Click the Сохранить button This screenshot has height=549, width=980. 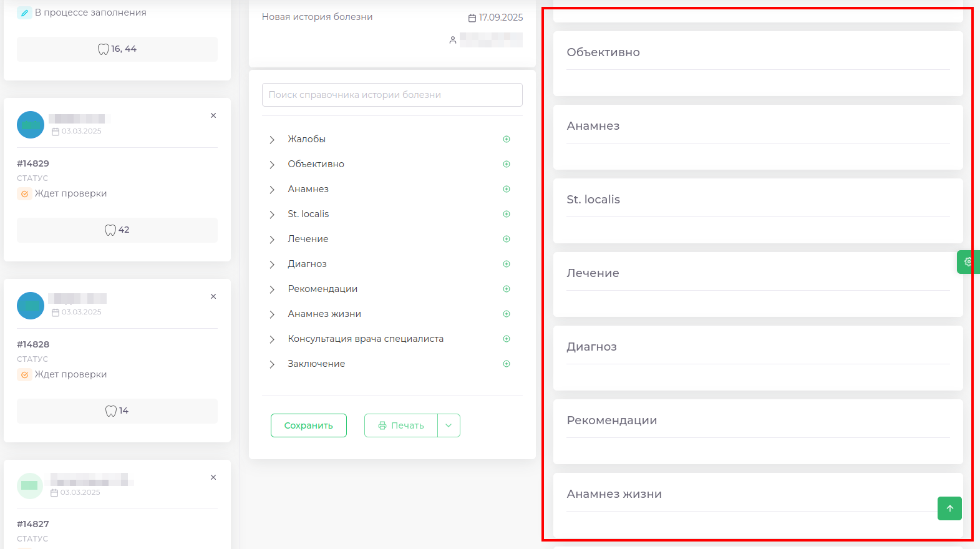[x=308, y=425]
